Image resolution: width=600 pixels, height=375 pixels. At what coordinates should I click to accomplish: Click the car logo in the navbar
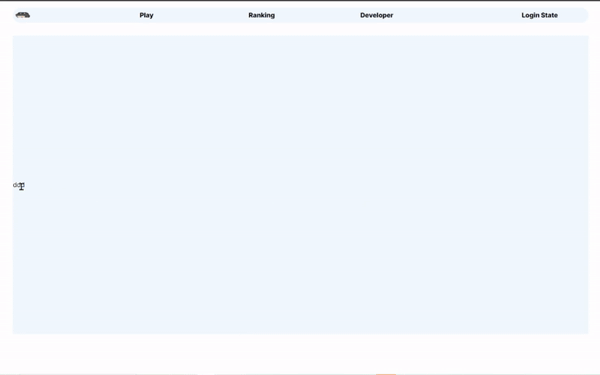click(23, 15)
